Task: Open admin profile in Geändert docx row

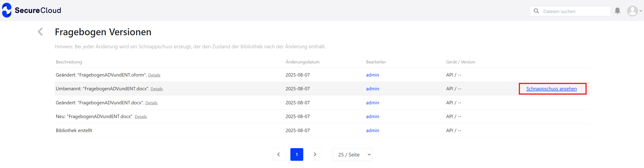Action: click(x=372, y=103)
